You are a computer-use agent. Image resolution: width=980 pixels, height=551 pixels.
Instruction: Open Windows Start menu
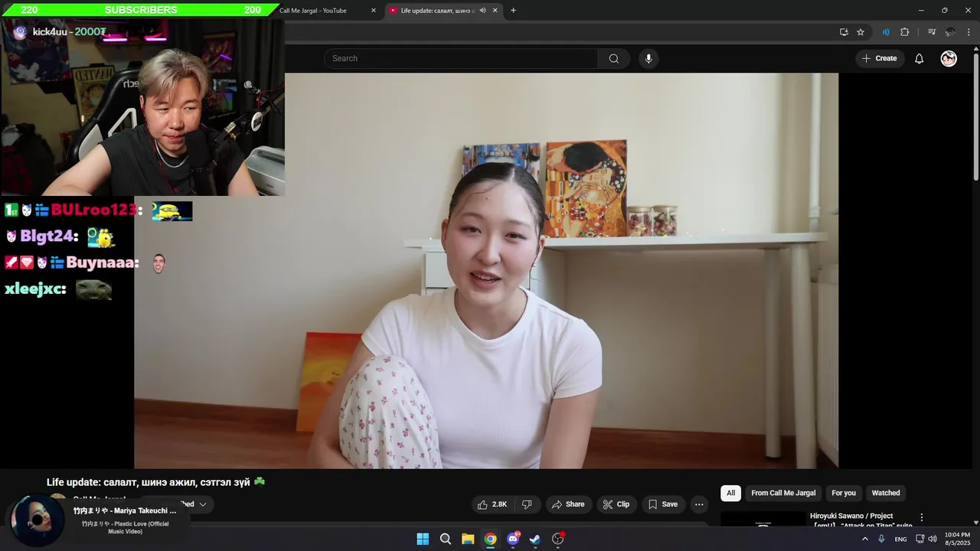click(423, 539)
